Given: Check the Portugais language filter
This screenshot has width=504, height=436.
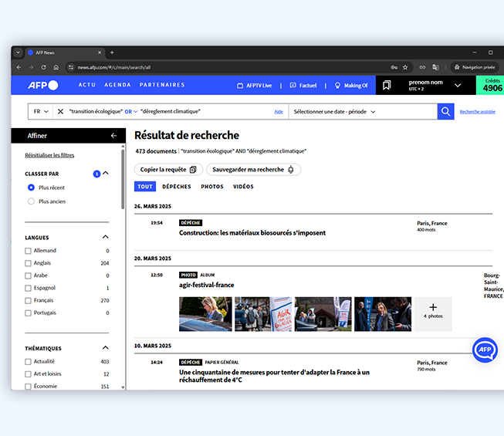Looking at the screenshot, I should point(28,313).
